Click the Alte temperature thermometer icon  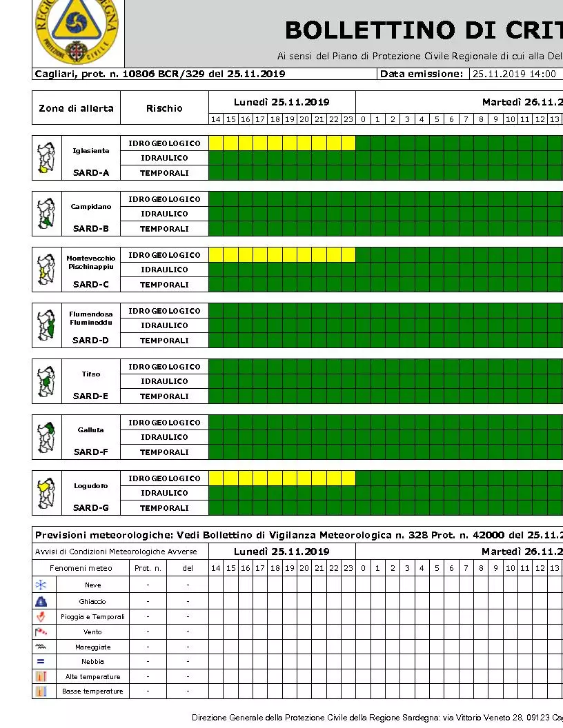click(41, 676)
